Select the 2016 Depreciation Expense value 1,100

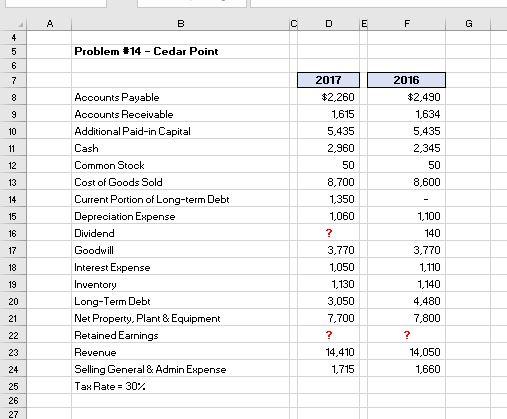pyautogui.click(x=406, y=216)
